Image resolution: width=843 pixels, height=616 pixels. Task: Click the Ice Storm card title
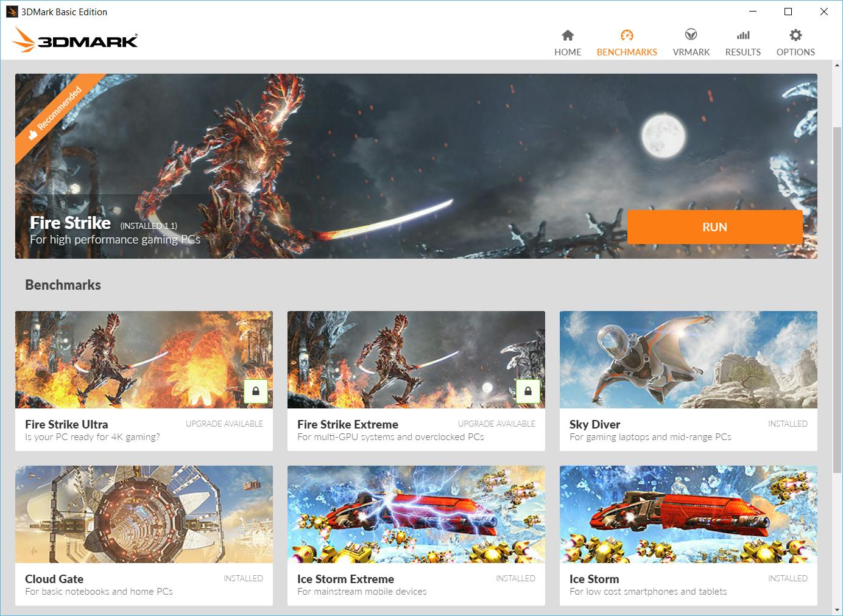point(594,579)
